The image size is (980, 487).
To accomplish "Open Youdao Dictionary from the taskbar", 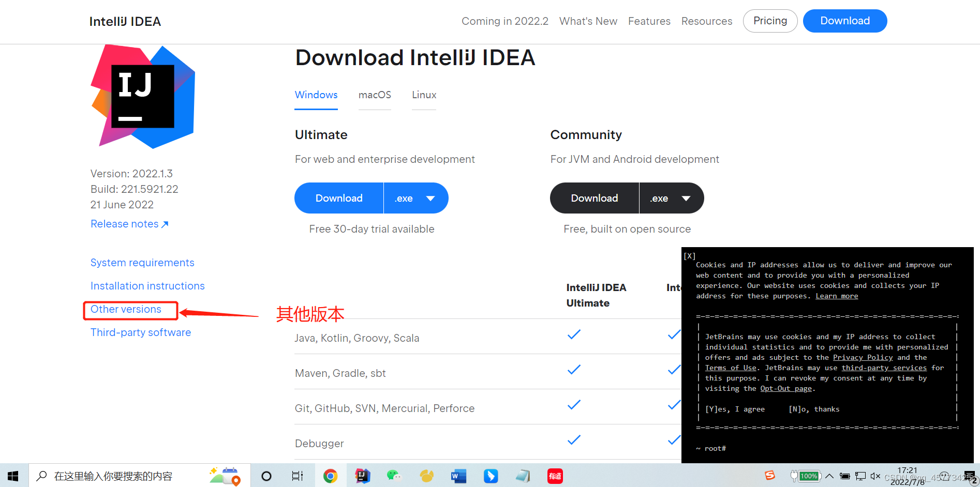I will 555,476.
